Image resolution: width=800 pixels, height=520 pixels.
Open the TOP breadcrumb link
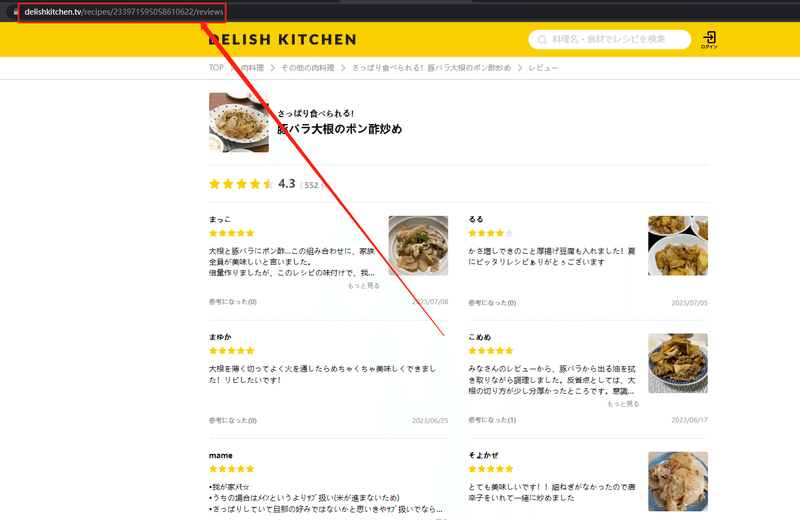click(216, 67)
